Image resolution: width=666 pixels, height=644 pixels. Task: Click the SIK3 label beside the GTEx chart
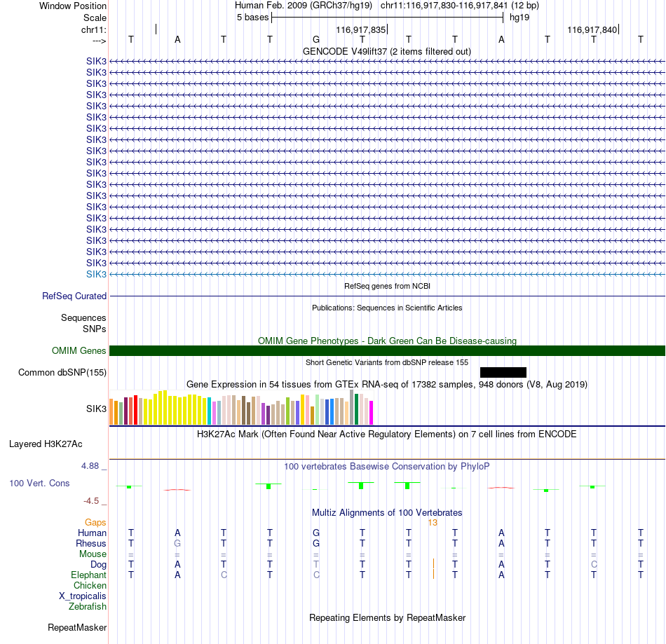tap(97, 409)
